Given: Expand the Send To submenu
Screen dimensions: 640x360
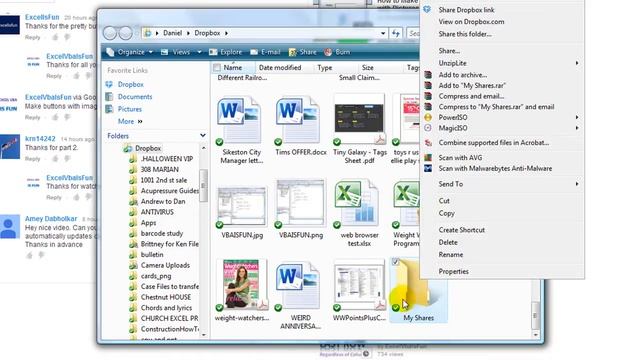Looking at the screenshot, I should tap(577, 184).
